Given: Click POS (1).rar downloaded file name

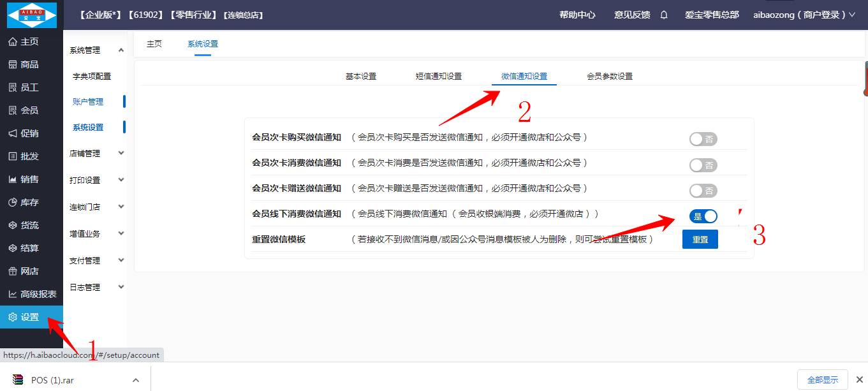Looking at the screenshot, I should pos(52,380).
